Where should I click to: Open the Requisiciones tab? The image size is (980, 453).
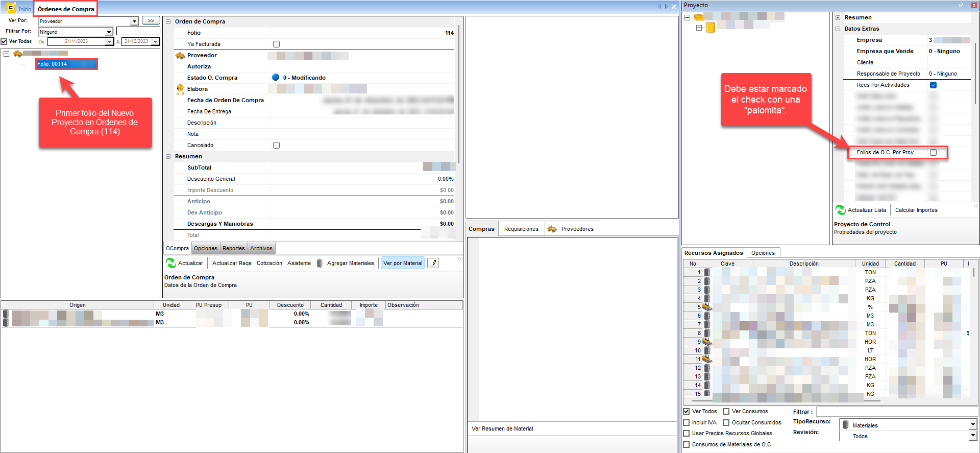point(521,229)
